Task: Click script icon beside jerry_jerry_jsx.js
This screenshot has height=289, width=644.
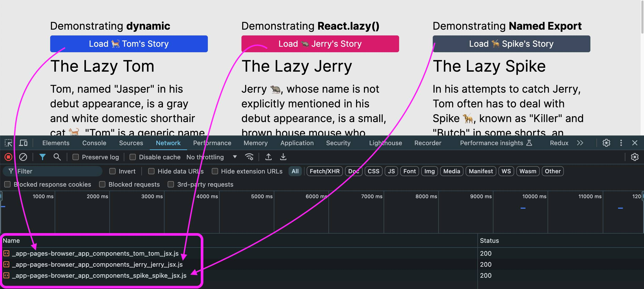Action: [6, 264]
